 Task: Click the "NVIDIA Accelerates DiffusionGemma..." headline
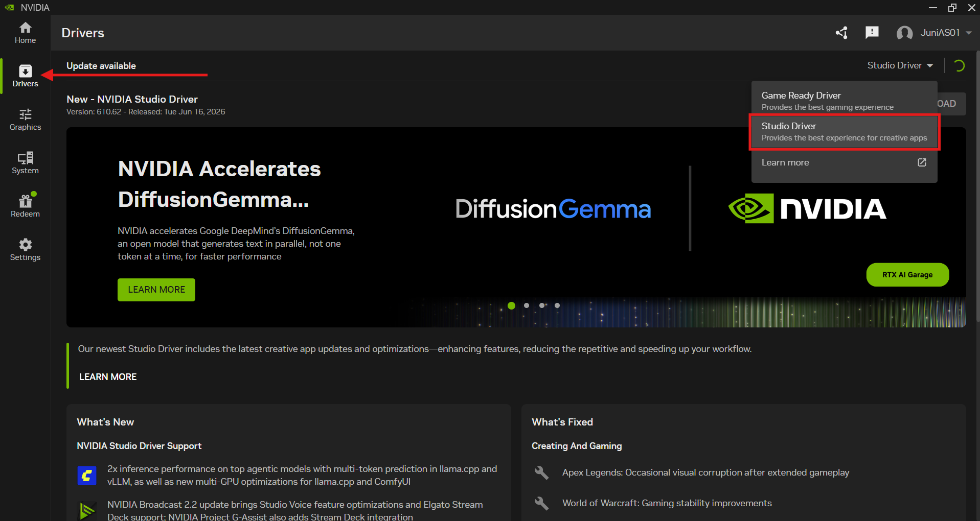219,184
